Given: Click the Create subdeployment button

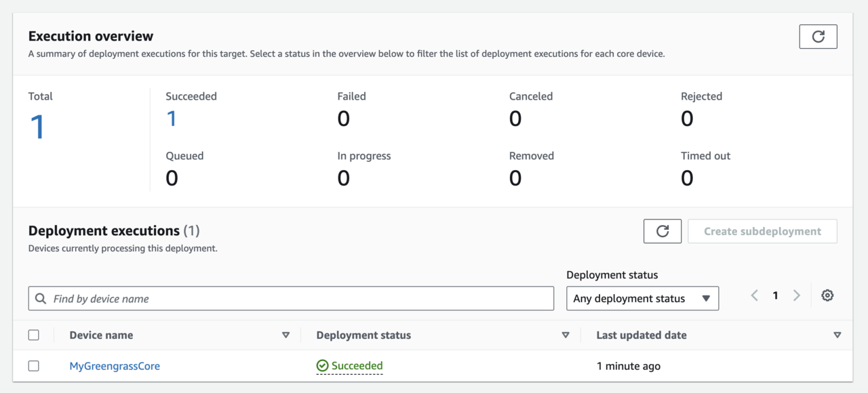Looking at the screenshot, I should click(762, 231).
